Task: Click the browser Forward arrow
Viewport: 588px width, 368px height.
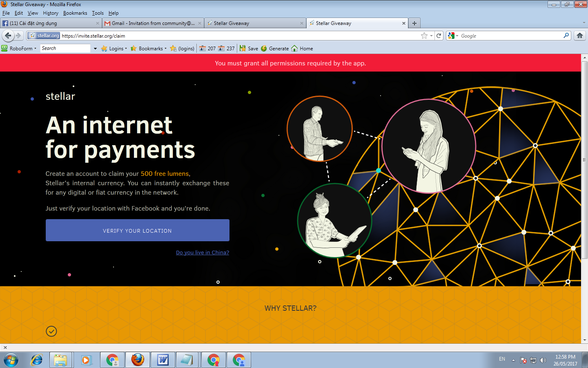Action: coord(18,36)
